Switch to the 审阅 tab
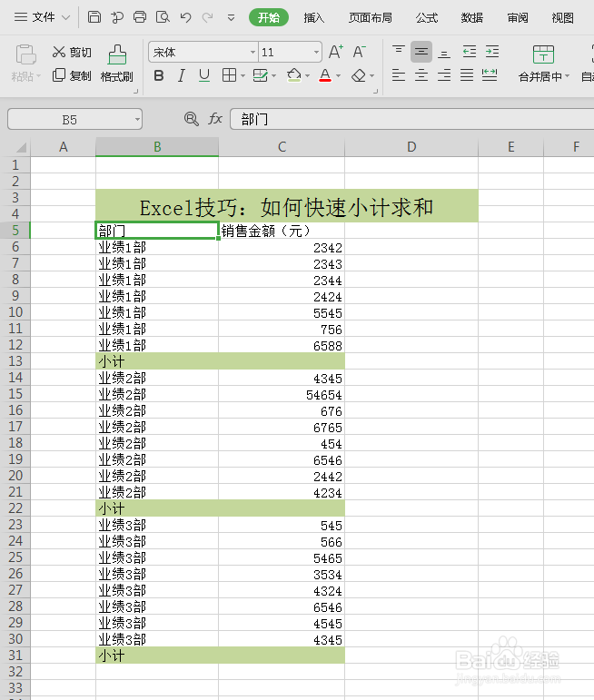The width and height of the screenshot is (594, 700). click(x=518, y=18)
